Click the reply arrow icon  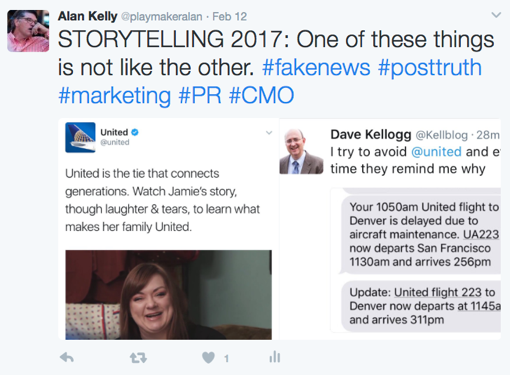coord(67,358)
